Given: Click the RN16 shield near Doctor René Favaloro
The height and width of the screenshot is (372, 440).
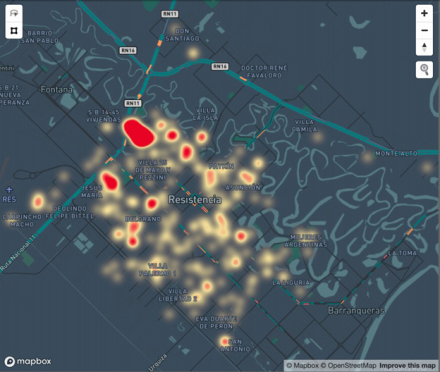Looking at the screenshot, I should tap(220, 67).
